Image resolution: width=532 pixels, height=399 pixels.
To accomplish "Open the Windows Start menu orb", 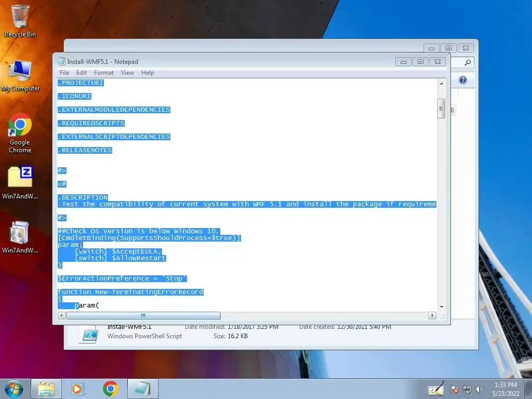I will click(x=14, y=389).
